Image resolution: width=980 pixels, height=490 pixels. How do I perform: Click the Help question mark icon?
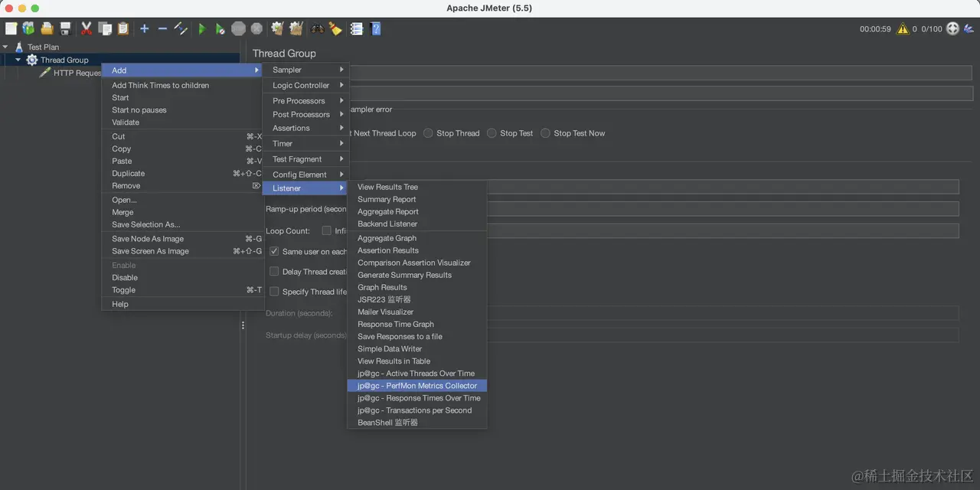pos(375,28)
